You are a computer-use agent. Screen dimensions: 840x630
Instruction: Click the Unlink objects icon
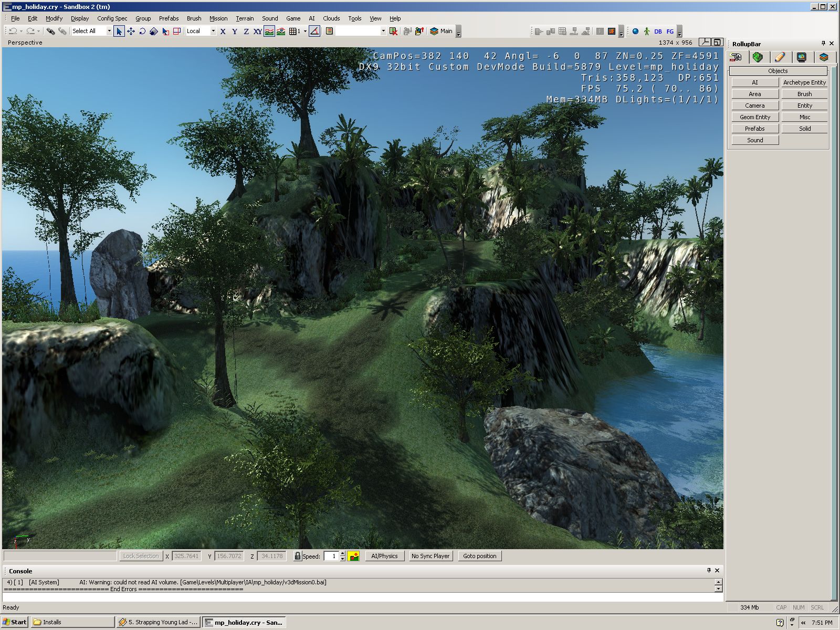pyautogui.click(x=62, y=31)
